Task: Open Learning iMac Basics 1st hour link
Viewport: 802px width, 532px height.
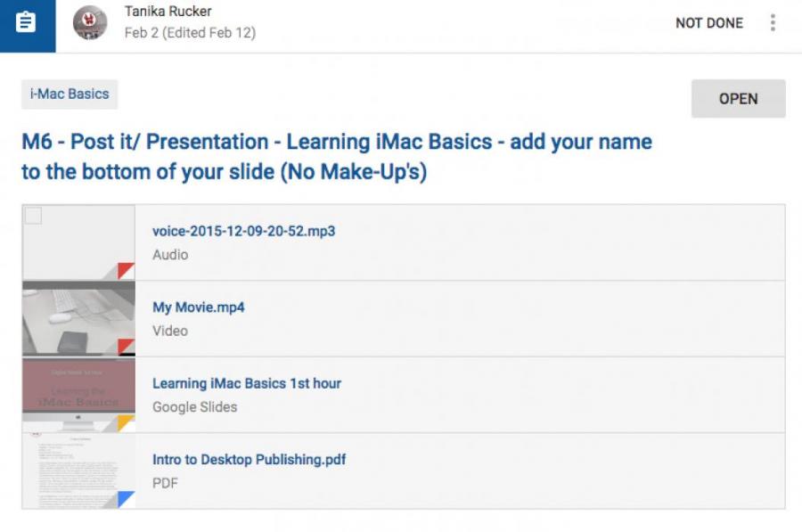Action: click(247, 383)
